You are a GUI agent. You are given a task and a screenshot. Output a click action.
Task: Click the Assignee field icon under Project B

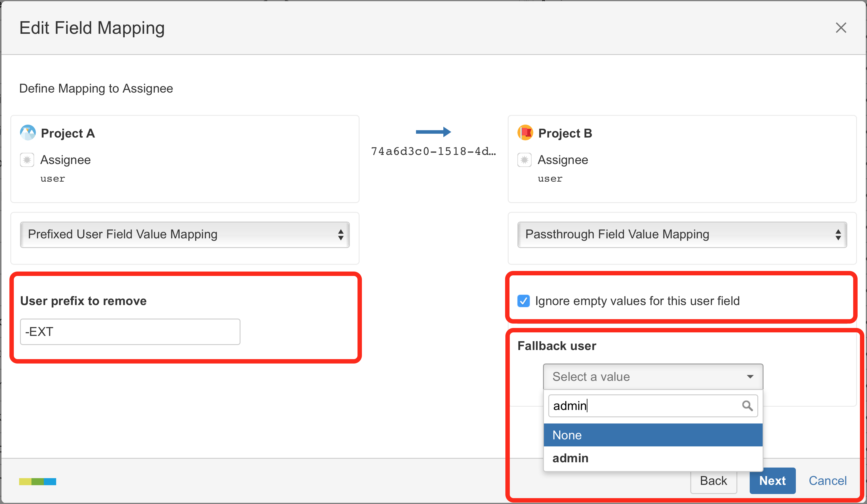pos(524,160)
